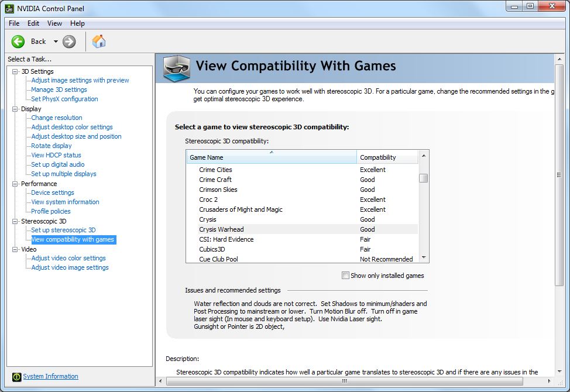Open Device settings task
Image resolution: width=570 pixels, height=392 pixels.
click(x=52, y=192)
